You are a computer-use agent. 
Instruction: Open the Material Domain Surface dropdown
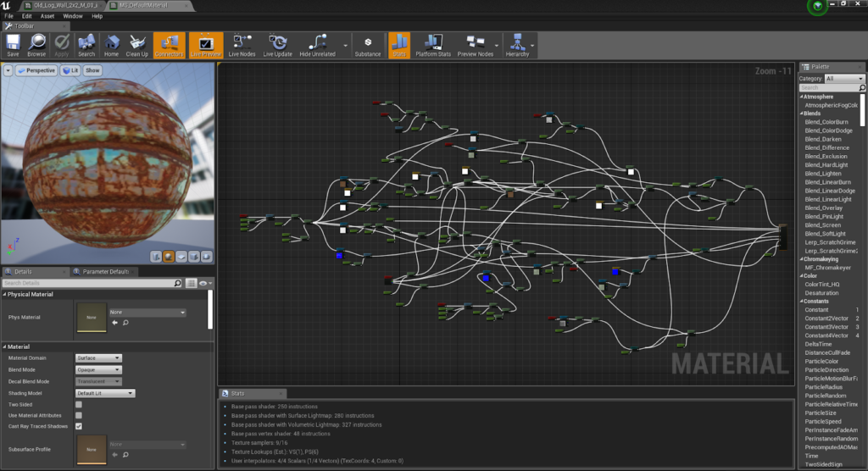tap(98, 358)
